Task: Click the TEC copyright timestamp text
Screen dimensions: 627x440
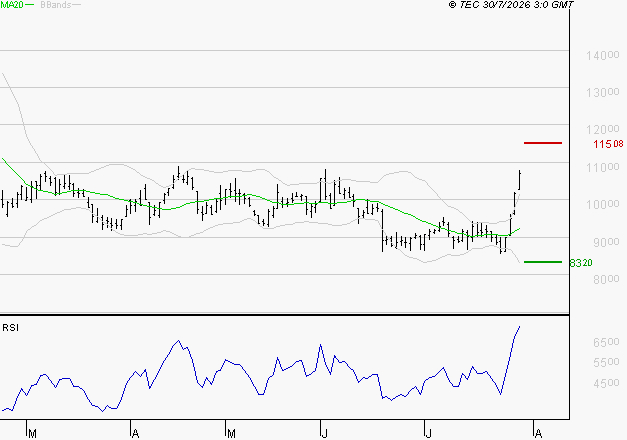Action: coord(511,5)
